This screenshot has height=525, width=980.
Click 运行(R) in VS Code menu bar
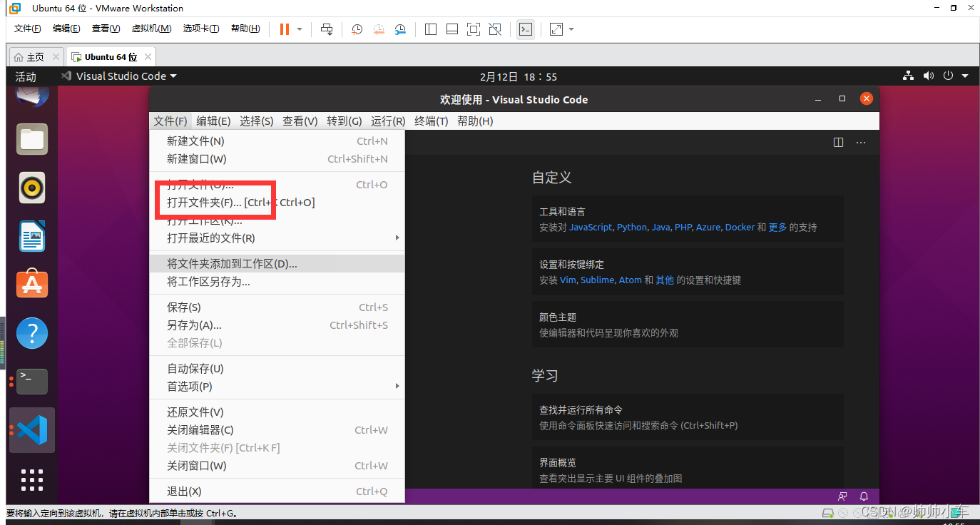388,121
